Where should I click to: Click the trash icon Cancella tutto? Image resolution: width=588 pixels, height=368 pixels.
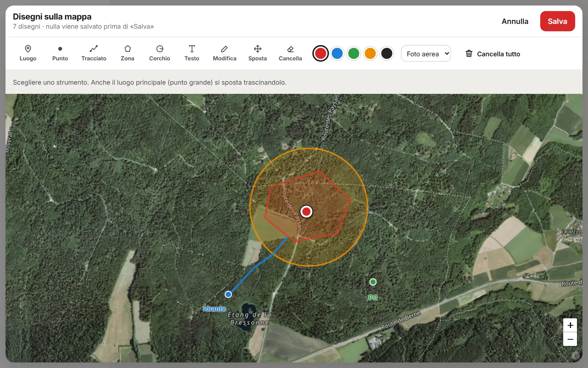pyautogui.click(x=493, y=54)
